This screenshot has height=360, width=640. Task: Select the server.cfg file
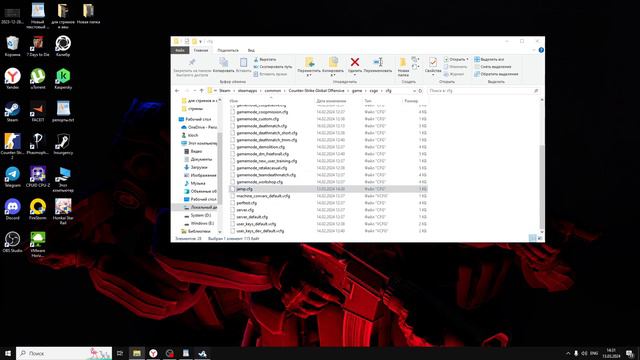click(245, 210)
